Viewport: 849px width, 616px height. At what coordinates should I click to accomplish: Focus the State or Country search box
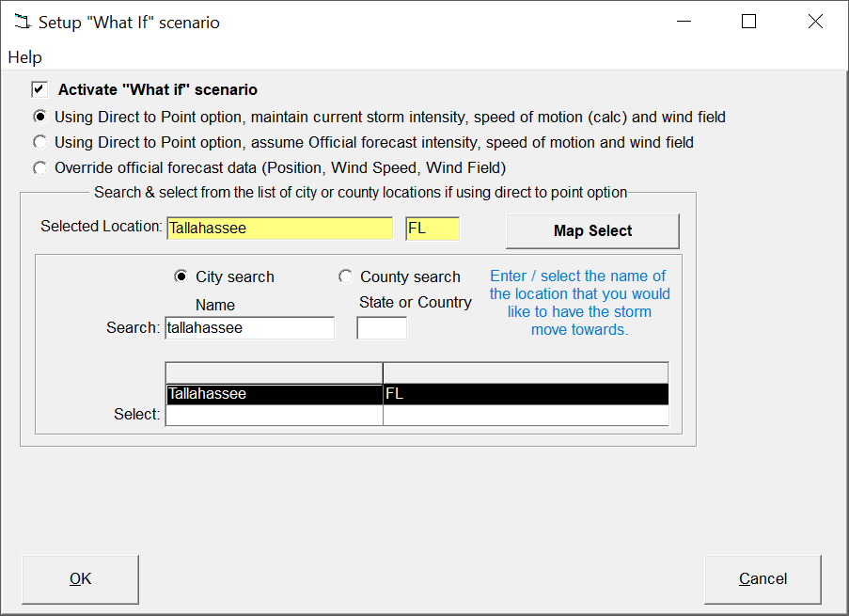tap(382, 328)
